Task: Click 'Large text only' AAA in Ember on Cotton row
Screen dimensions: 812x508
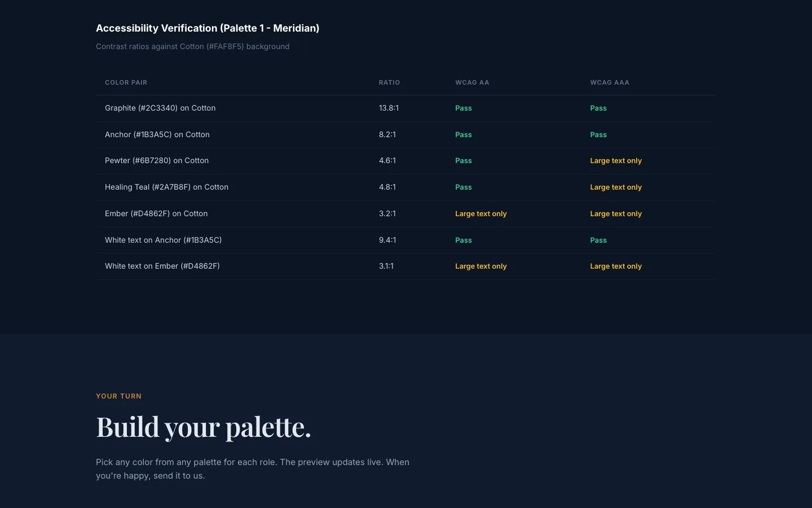Action: 616,213
